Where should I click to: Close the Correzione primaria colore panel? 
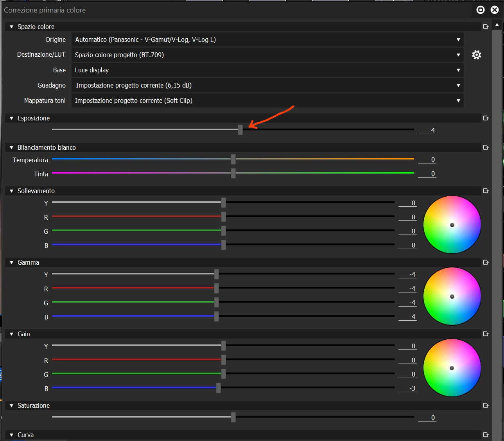coord(495,10)
